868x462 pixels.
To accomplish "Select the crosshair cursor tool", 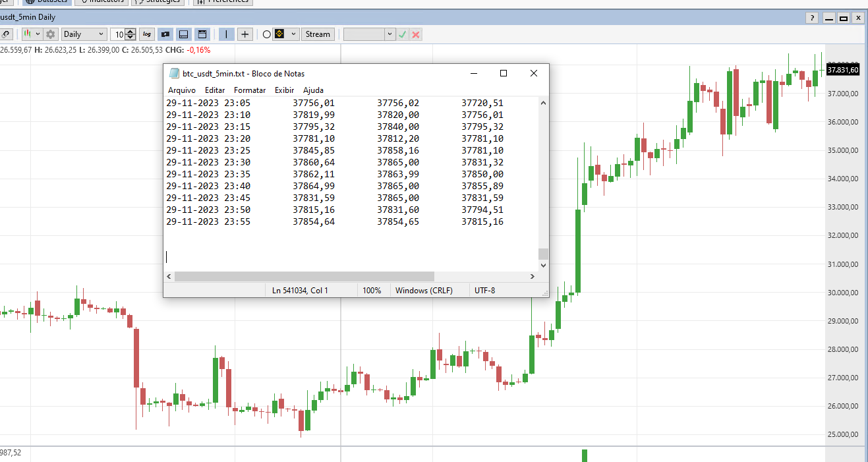I will [245, 34].
